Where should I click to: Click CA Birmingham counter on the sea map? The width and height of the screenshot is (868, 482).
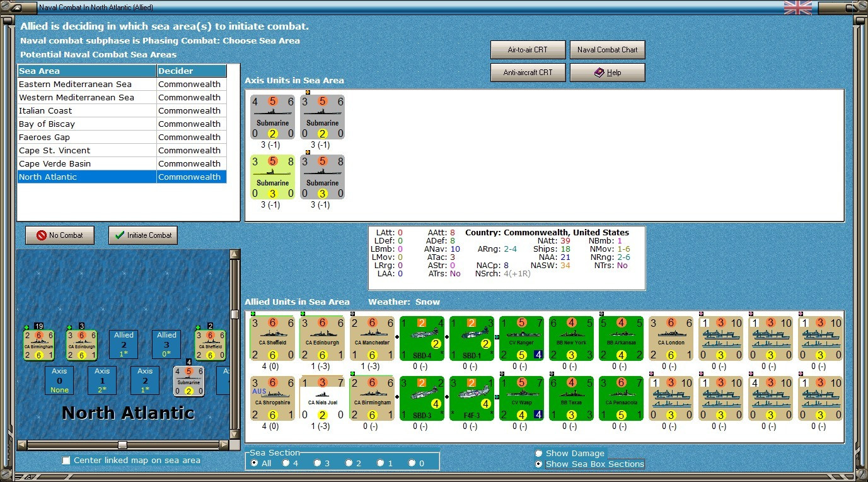[x=39, y=345]
